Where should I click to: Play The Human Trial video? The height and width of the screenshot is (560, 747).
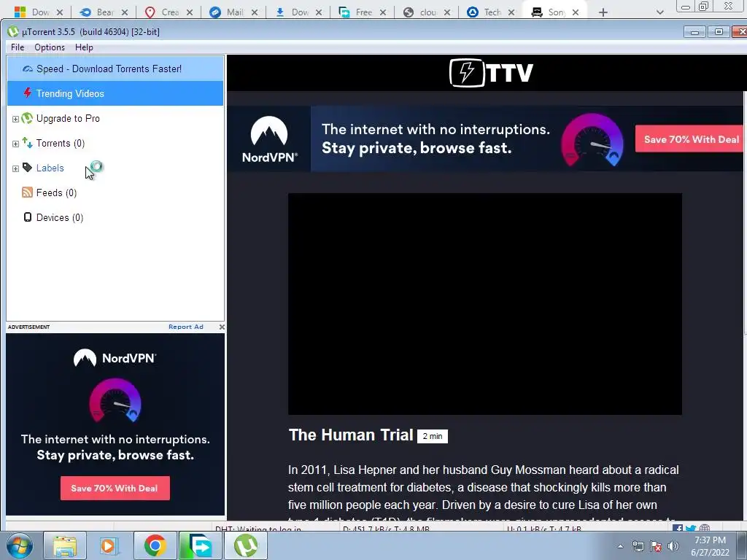pyautogui.click(x=485, y=304)
